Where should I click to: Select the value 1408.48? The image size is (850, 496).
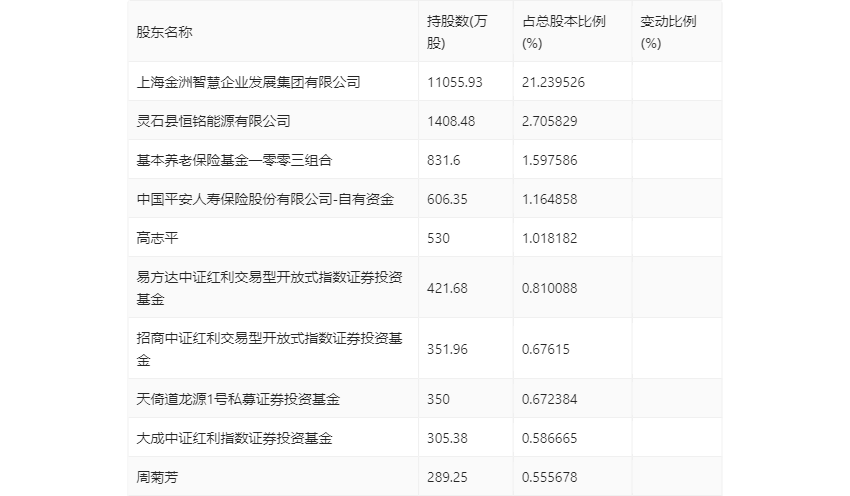[x=451, y=121]
